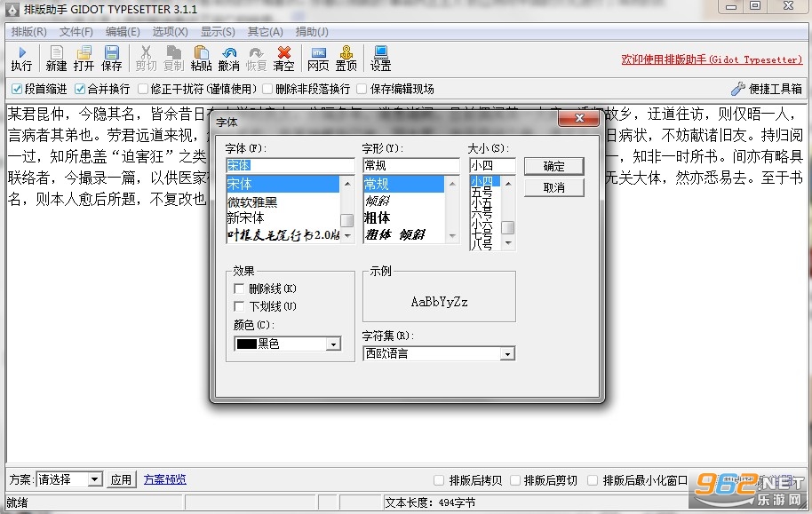Click the 字体 font name field
This screenshot has height=514, width=812.
pos(290,165)
